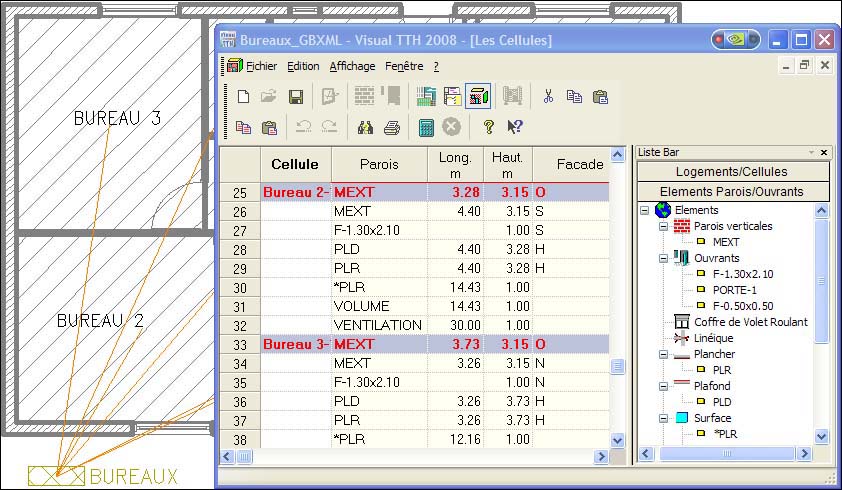
Task: Cut selection with the scissors icon
Action: coord(548,97)
